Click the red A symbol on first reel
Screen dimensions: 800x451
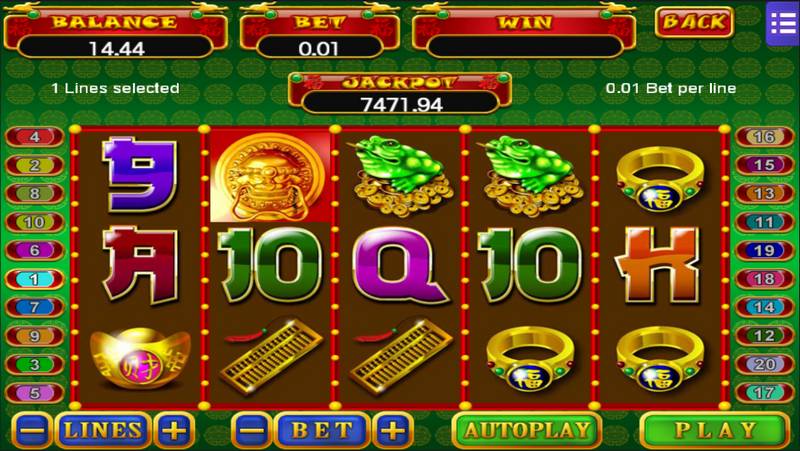coord(140,265)
